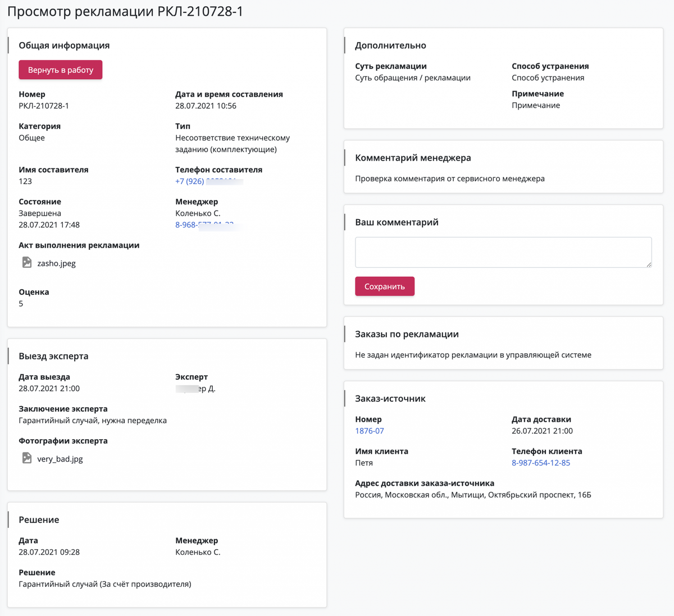Click the delivery address text in Мытищи
This screenshot has width=674, height=616.
[473, 495]
